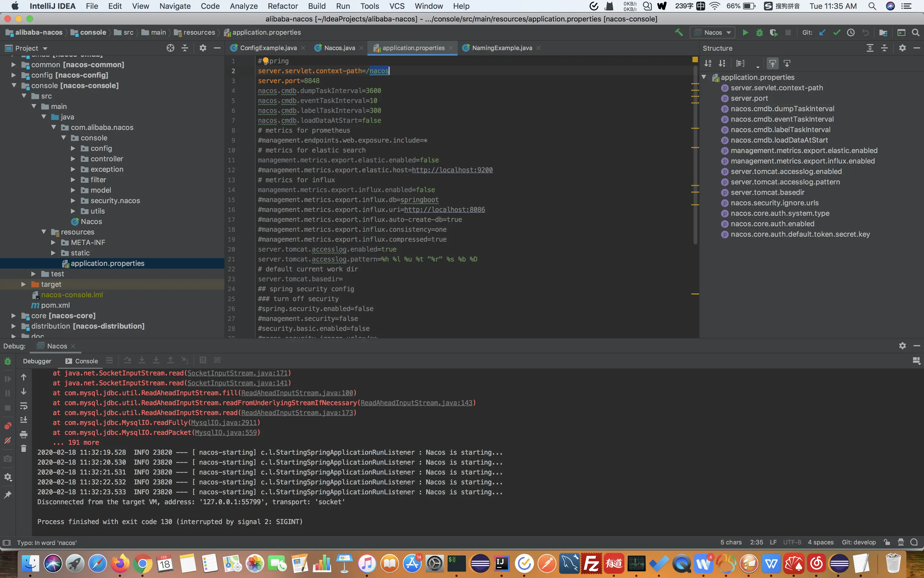This screenshot has height=578, width=924.
Task: Expand the META-INF folder
Action: 53,242
